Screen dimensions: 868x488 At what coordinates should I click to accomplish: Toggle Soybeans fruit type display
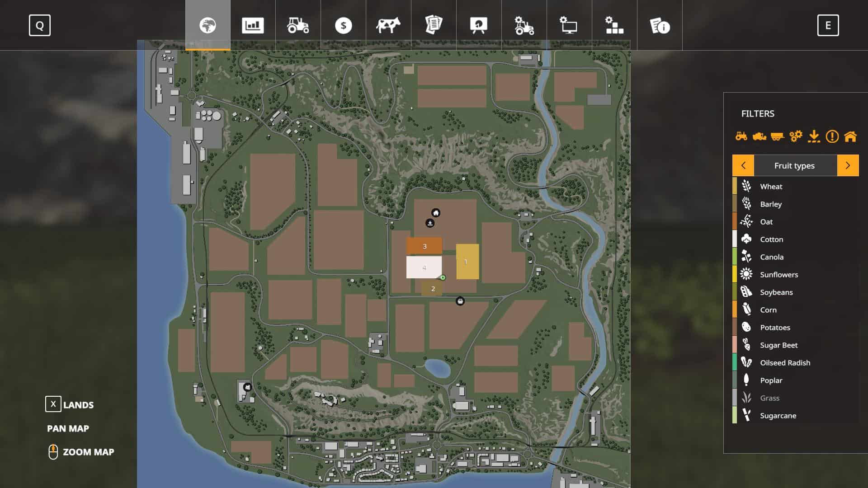(795, 292)
